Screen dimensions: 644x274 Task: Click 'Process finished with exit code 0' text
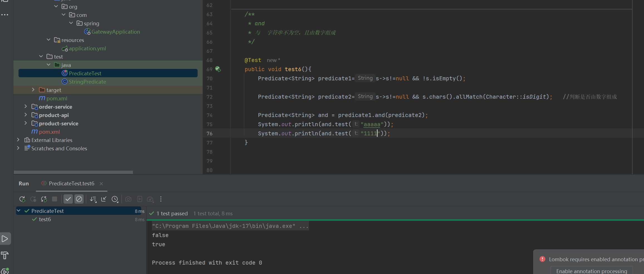tap(207, 263)
